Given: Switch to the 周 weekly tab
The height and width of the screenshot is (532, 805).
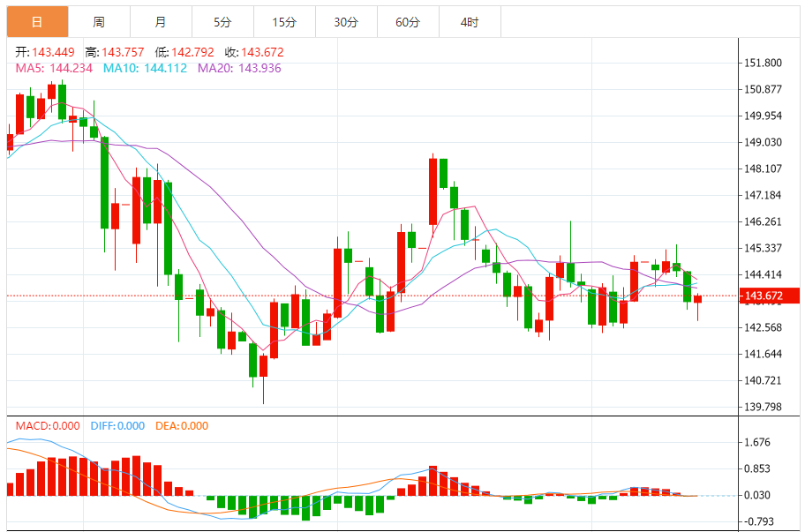Looking at the screenshot, I should (99, 22).
